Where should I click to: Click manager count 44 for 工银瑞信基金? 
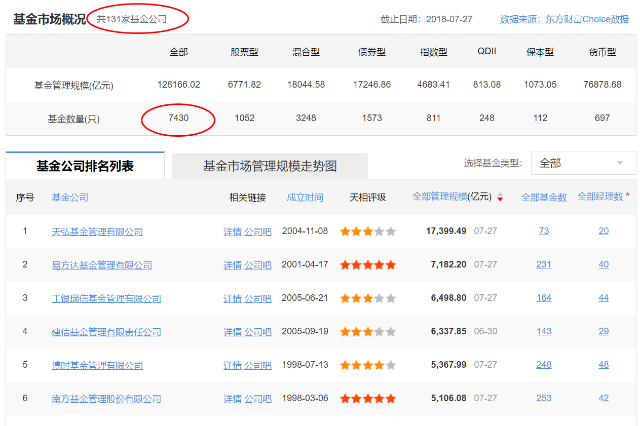click(x=604, y=298)
